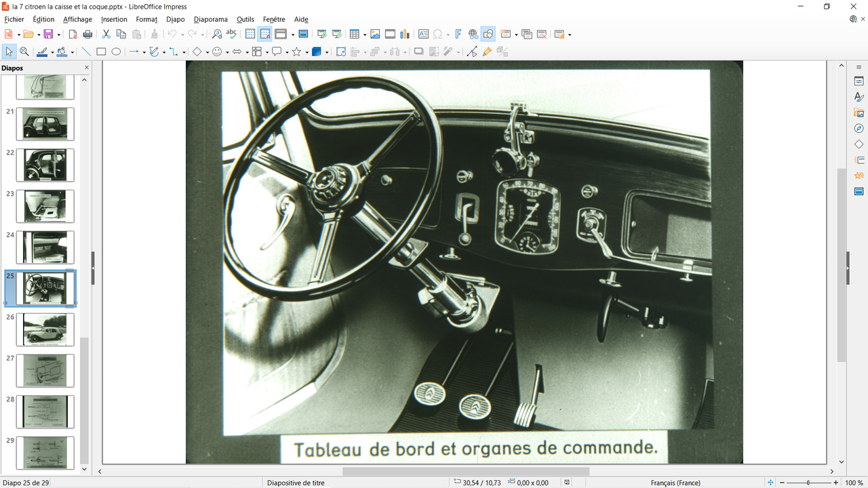Open sidebar Styles deck
Image resolution: width=868 pixels, height=488 pixels.
[x=859, y=97]
